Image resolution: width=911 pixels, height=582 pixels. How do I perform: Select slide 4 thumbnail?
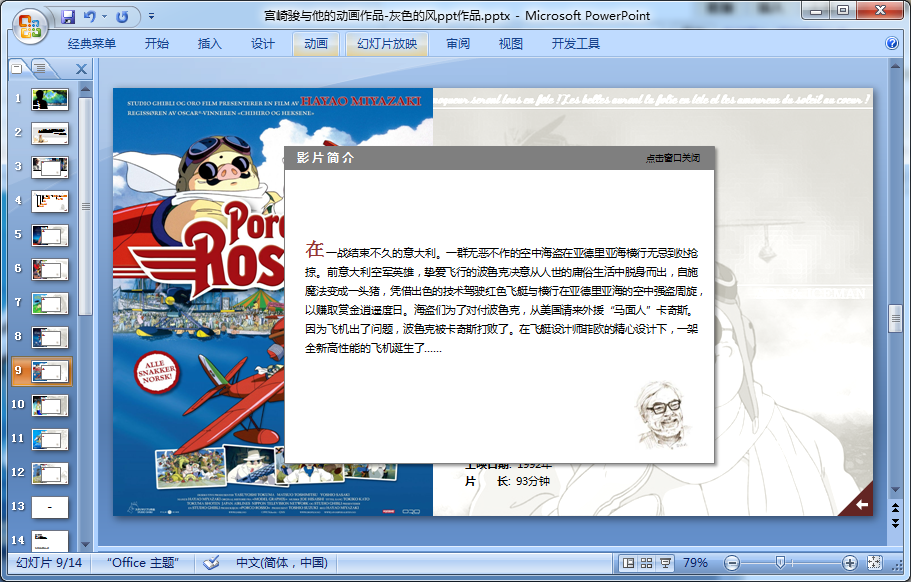(49, 201)
